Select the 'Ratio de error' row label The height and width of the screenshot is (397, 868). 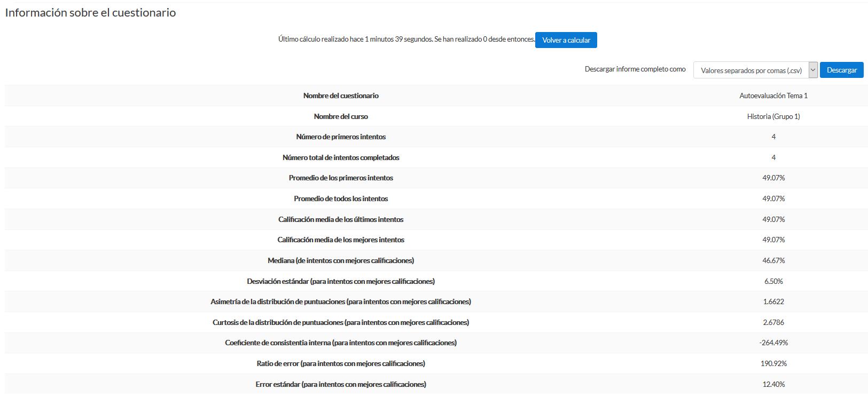click(341, 363)
